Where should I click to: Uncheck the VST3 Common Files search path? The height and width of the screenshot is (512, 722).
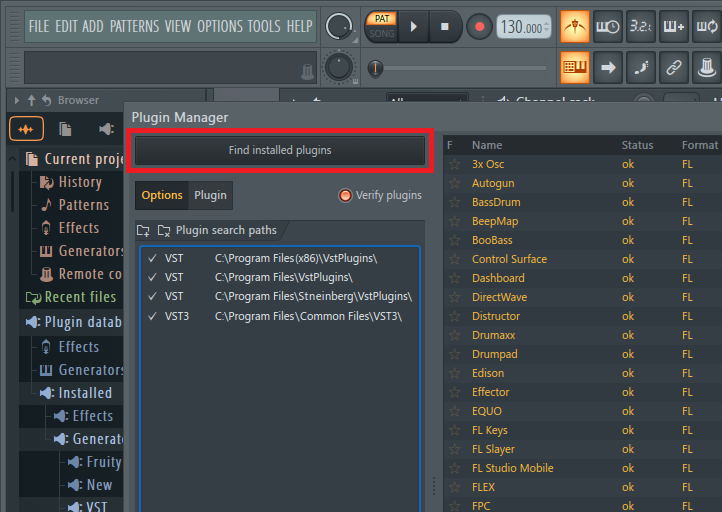click(x=152, y=315)
